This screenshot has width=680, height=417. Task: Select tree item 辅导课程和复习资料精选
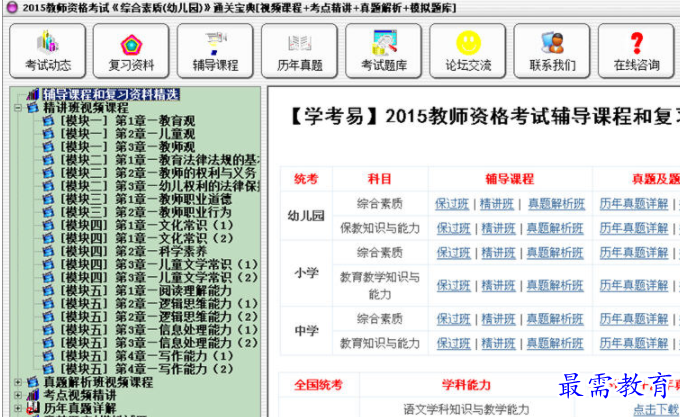[111, 94]
